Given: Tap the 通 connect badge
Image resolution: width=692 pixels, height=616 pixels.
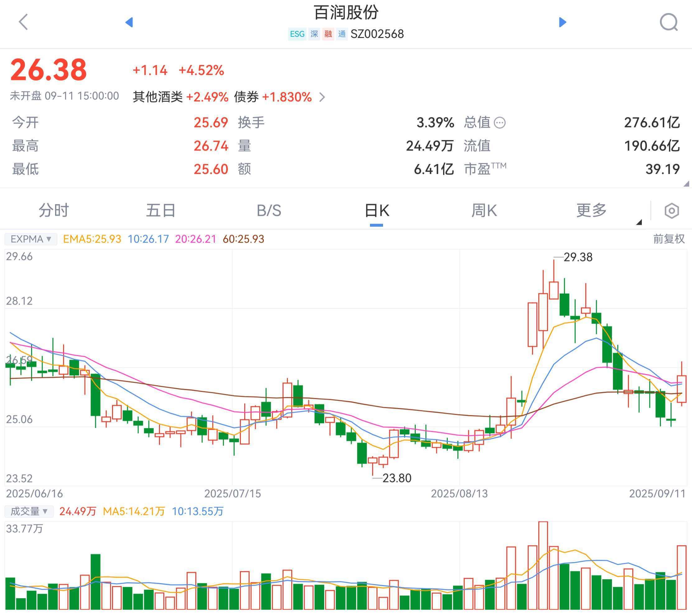Looking at the screenshot, I should click(342, 34).
